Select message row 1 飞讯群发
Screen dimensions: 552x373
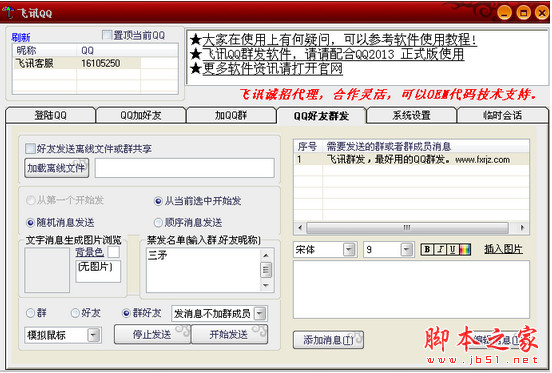(x=411, y=159)
